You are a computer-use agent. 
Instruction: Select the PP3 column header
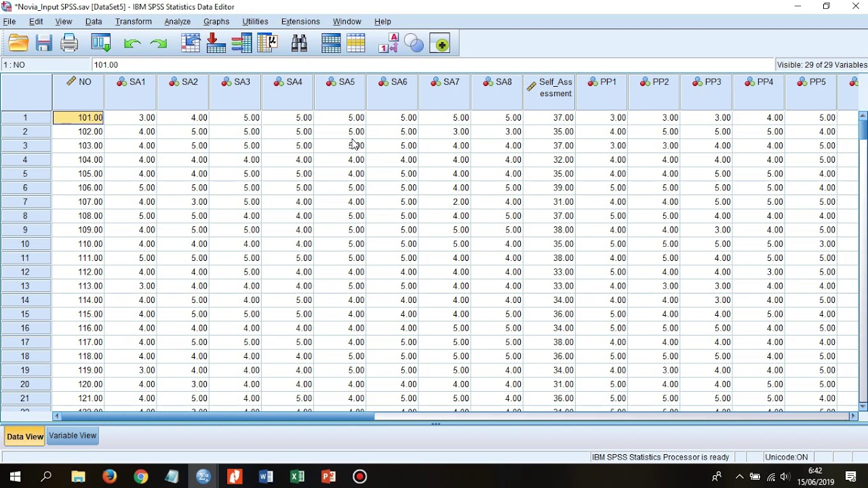tap(707, 91)
